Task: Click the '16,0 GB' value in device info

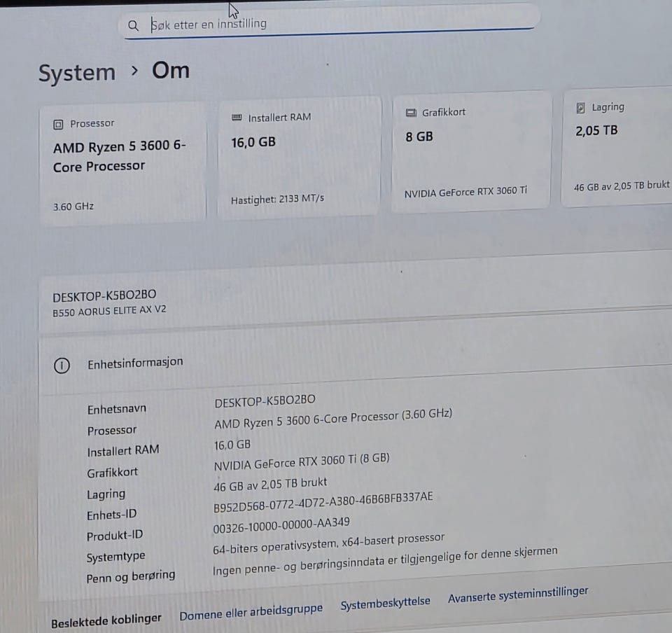Action: 232,445
